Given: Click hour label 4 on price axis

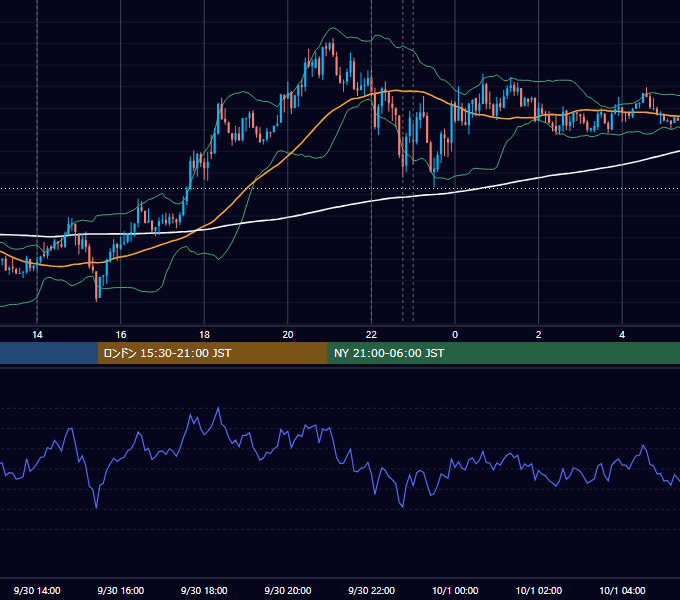Looking at the screenshot, I should point(622,335).
